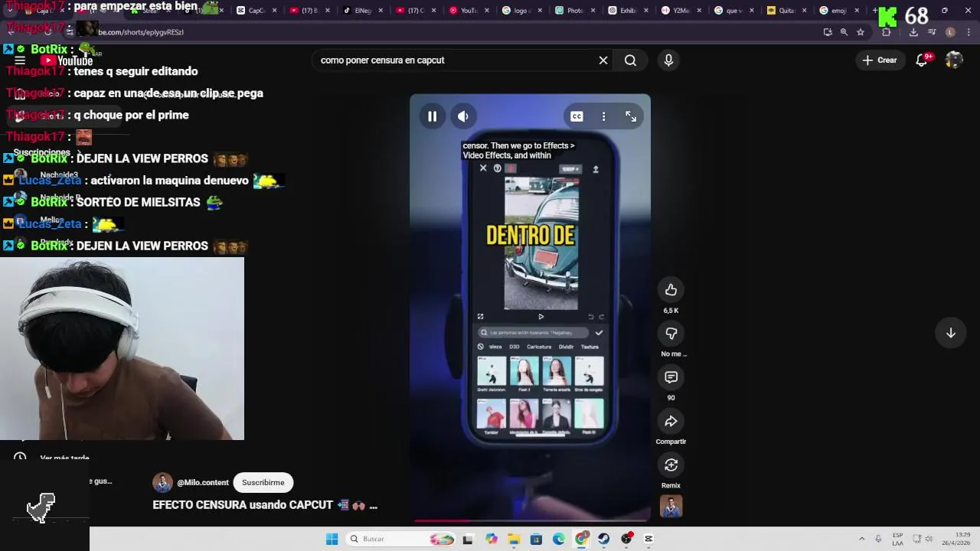Click the URL in the address bar
This screenshot has height=551, width=980.
(141, 32)
